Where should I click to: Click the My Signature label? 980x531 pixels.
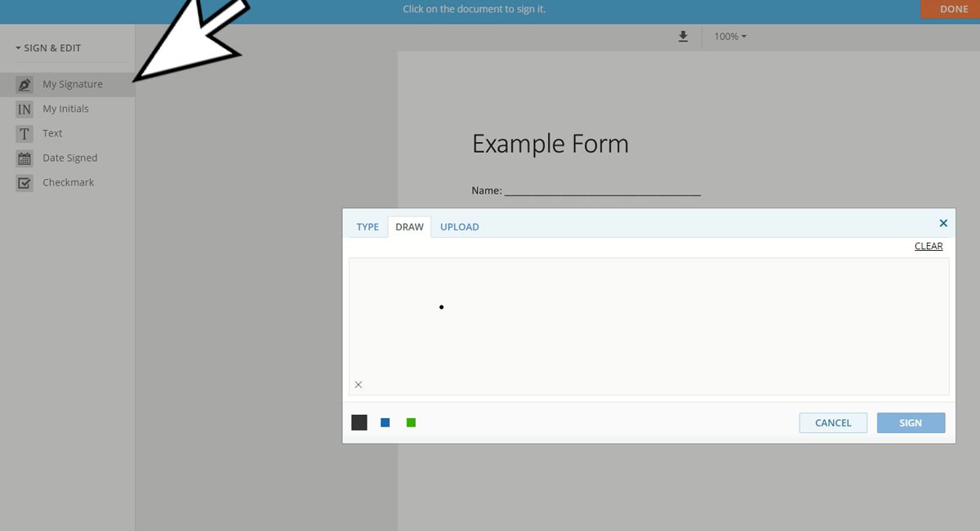(73, 84)
